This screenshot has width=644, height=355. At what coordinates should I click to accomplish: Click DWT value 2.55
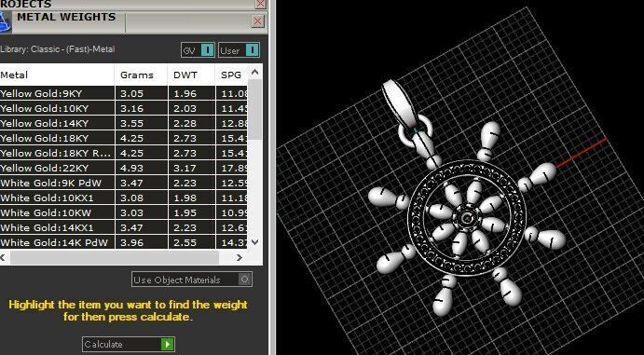(185, 242)
